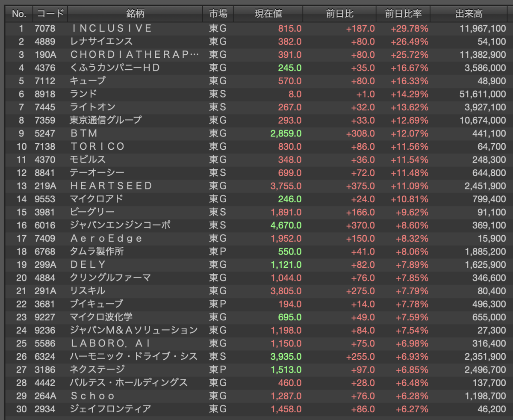Viewport: 513px width, 420px height.
Task: Select バルテス・ホールディングス row name
Action: [129, 383]
